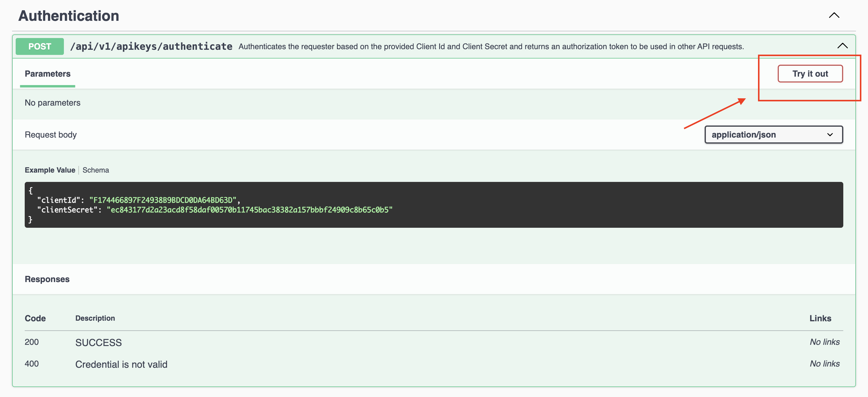
Task: Click the Parameters tab heading
Action: point(48,74)
